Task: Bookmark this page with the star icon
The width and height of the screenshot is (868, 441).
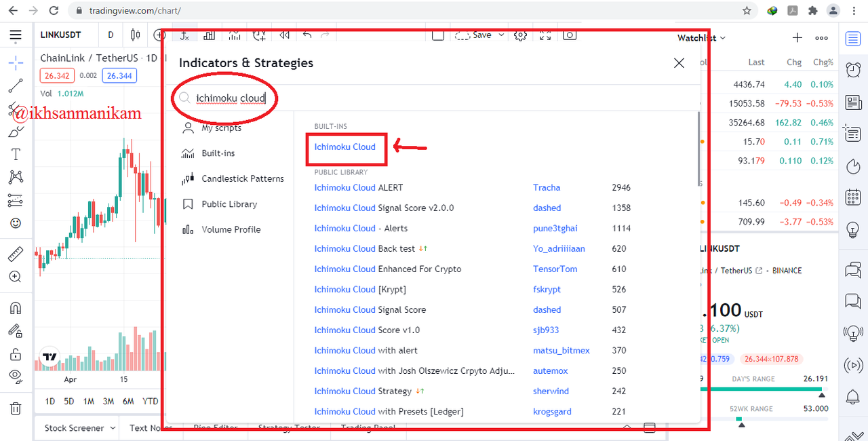Action: pos(747,11)
